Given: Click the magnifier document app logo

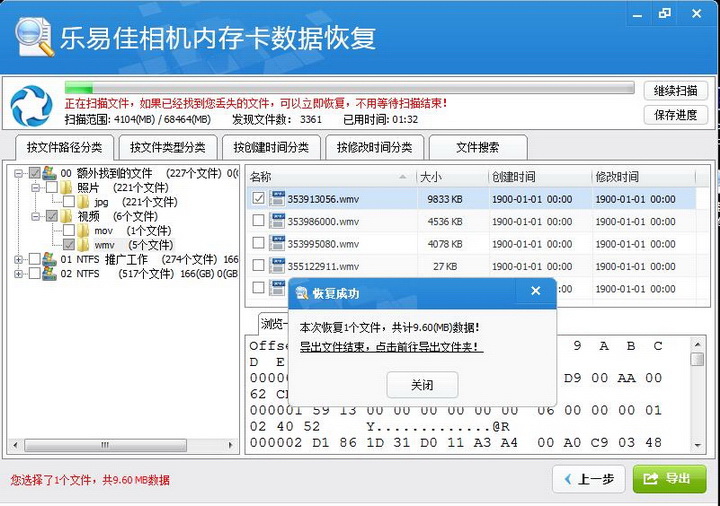Looking at the screenshot, I should pyautogui.click(x=34, y=37).
